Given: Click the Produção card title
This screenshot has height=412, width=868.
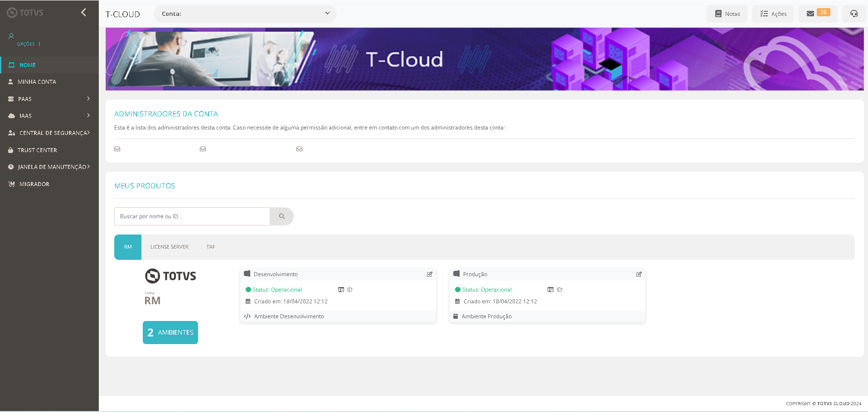Looking at the screenshot, I should 475,274.
